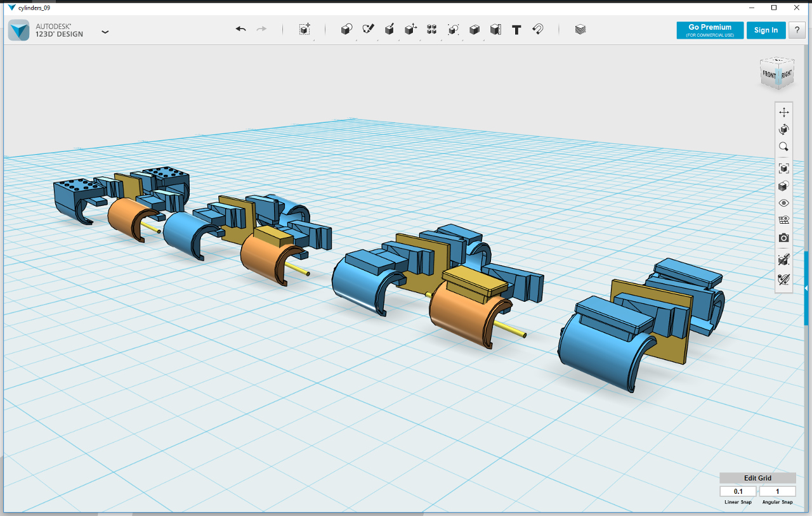Viewport: 812px width, 516px height.
Task: Open the Pattern tool menu
Action: (x=432, y=29)
